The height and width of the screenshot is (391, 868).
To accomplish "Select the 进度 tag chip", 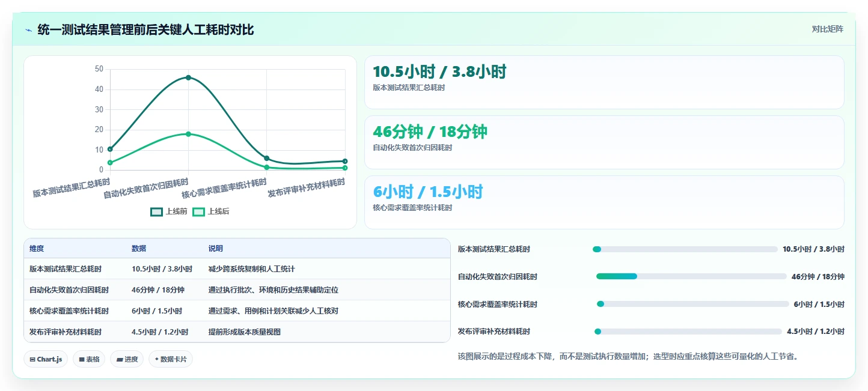I will tap(127, 359).
